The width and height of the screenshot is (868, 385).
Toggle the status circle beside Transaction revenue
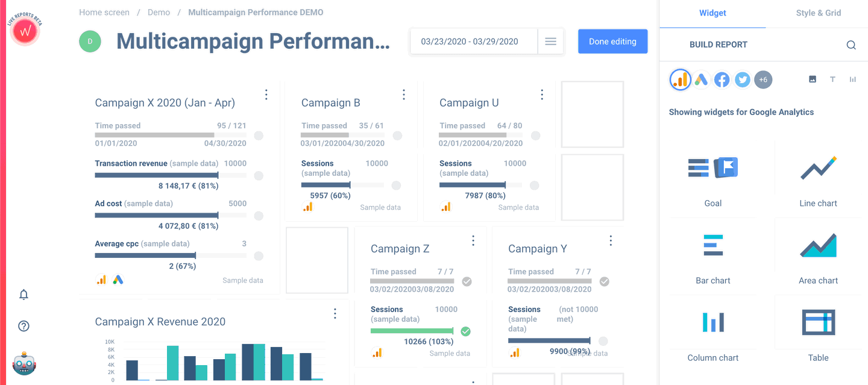pos(259,175)
